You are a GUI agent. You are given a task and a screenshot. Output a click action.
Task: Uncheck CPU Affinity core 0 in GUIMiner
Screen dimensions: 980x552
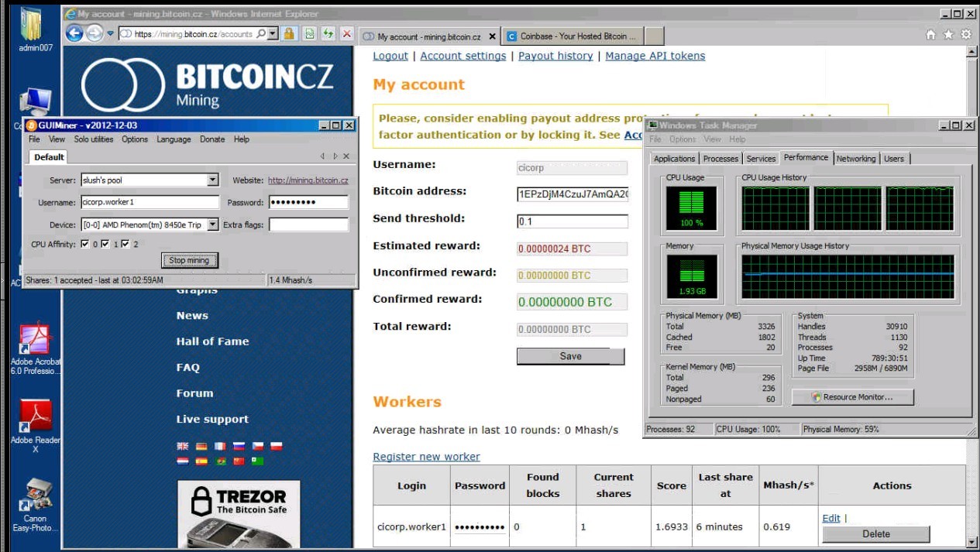(85, 244)
